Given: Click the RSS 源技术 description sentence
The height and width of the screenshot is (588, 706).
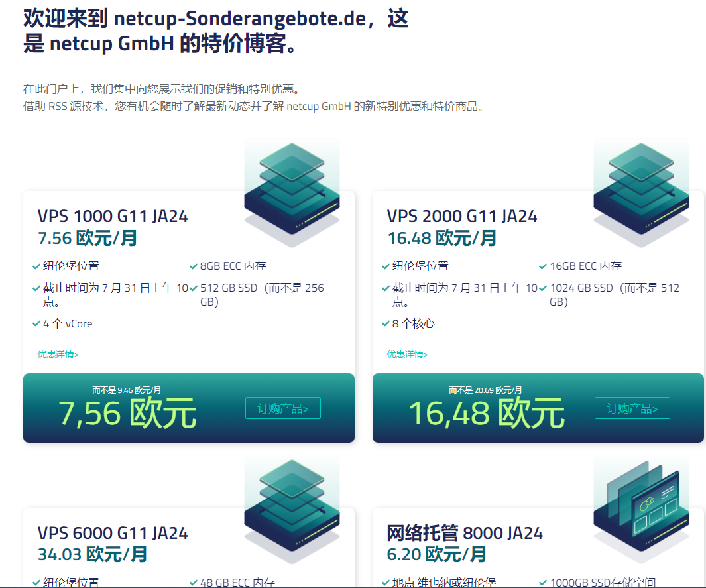Looking at the screenshot, I should 254,107.
